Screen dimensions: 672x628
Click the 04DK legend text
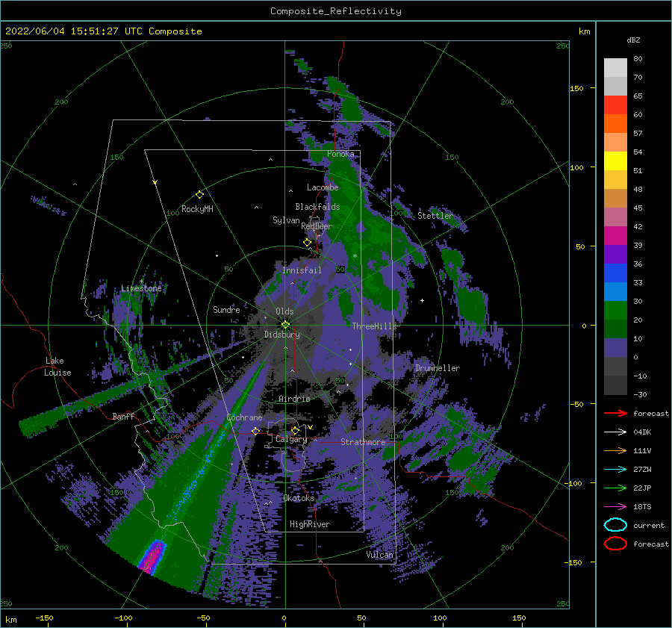(642, 432)
